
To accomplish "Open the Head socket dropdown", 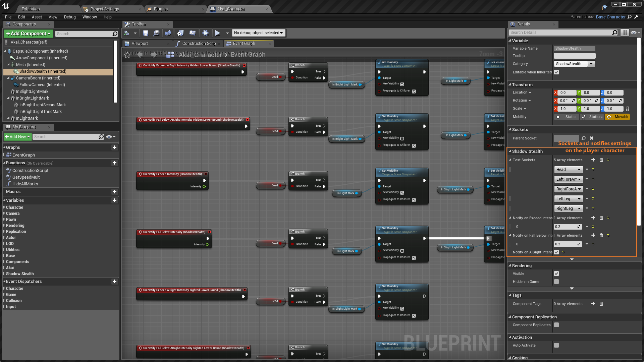I will [568, 170].
